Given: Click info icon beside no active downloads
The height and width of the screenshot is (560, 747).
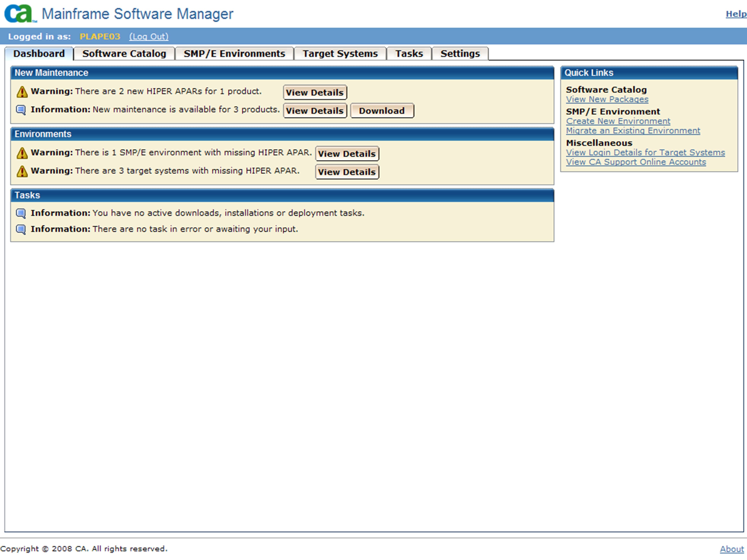Looking at the screenshot, I should point(21,213).
